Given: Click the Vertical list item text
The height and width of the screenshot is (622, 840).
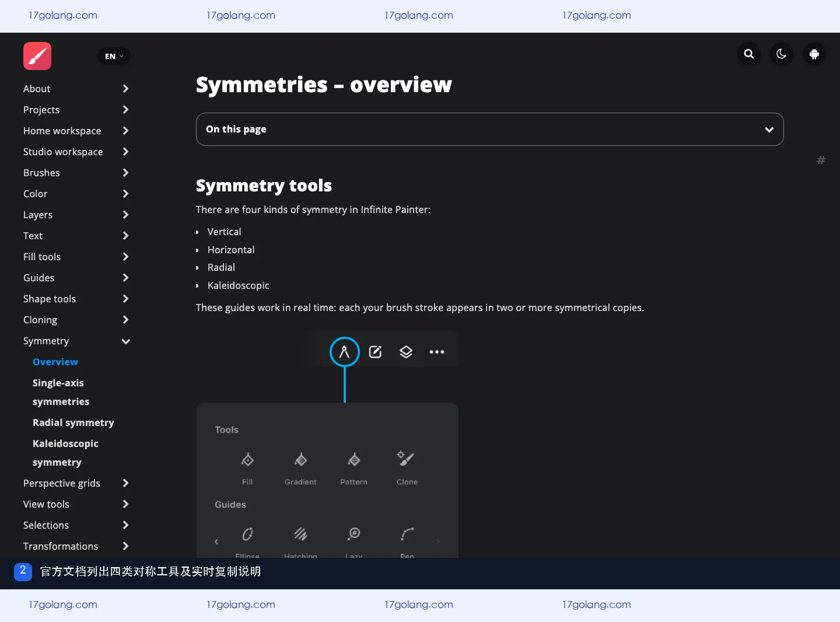Looking at the screenshot, I should click(224, 232).
